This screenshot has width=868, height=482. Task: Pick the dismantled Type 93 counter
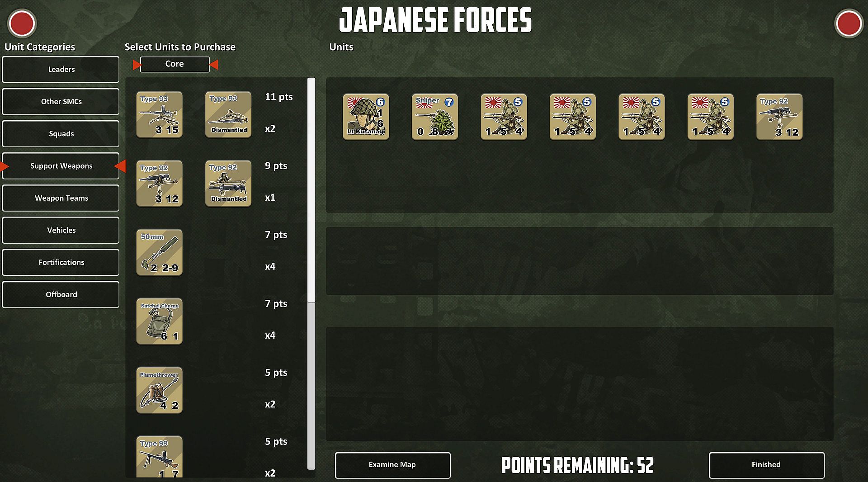tap(228, 114)
